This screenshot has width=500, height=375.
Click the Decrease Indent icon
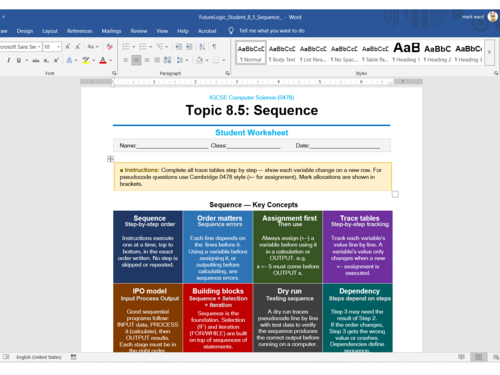pos(178,47)
